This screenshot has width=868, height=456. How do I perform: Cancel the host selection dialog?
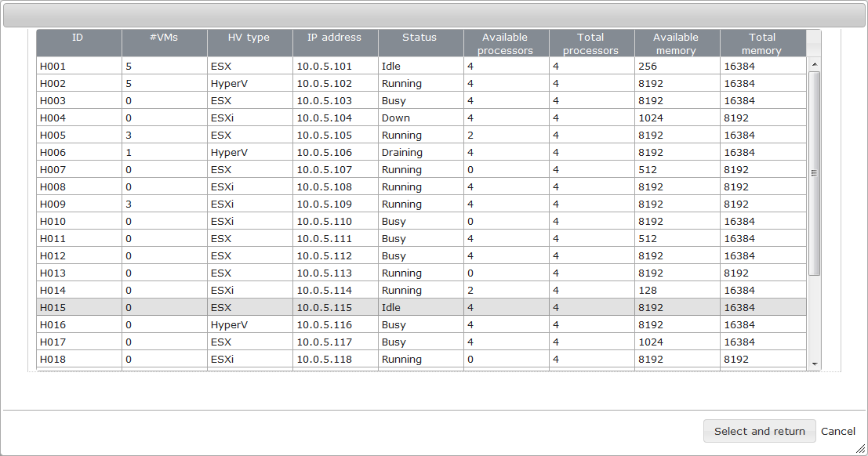coord(837,431)
